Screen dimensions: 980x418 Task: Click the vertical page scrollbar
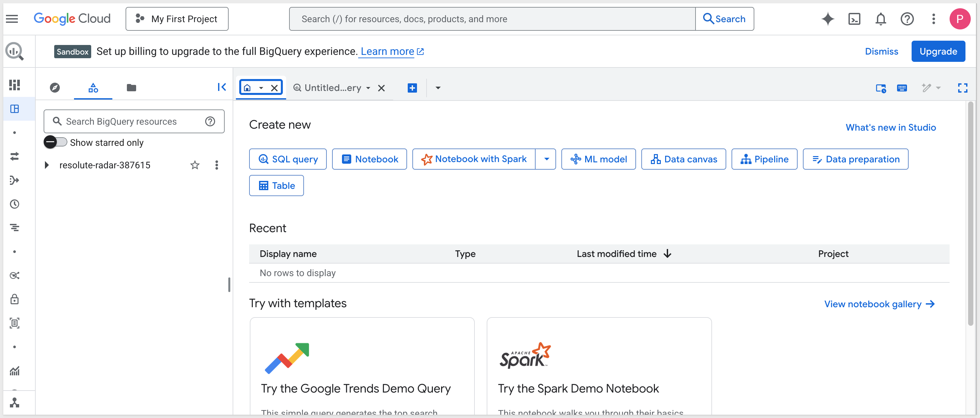coord(970,213)
